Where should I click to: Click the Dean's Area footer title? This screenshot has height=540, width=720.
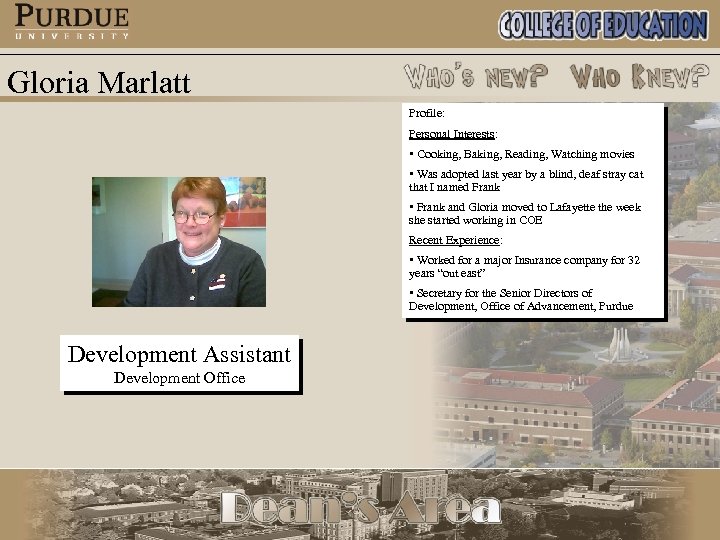click(360, 508)
